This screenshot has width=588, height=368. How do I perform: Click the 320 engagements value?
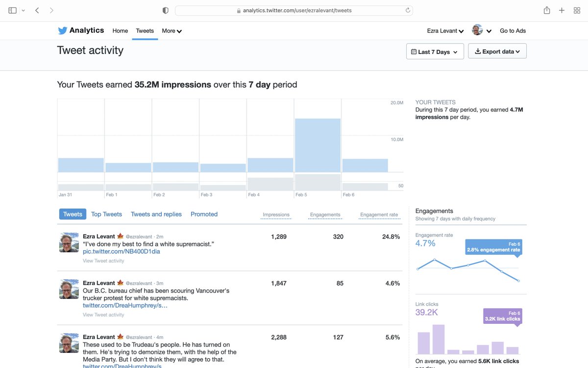pos(338,237)
